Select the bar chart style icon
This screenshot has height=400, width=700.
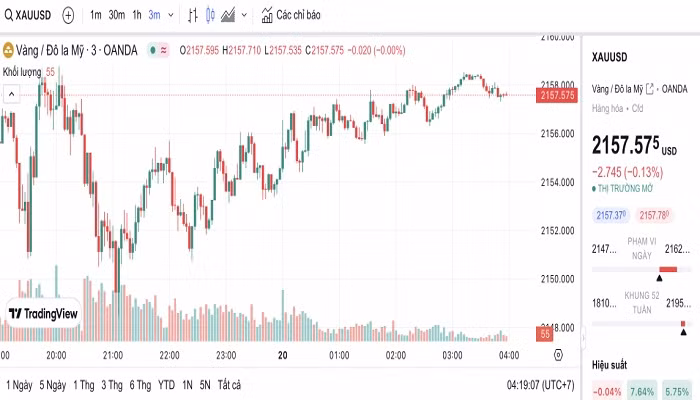[192, 15]
